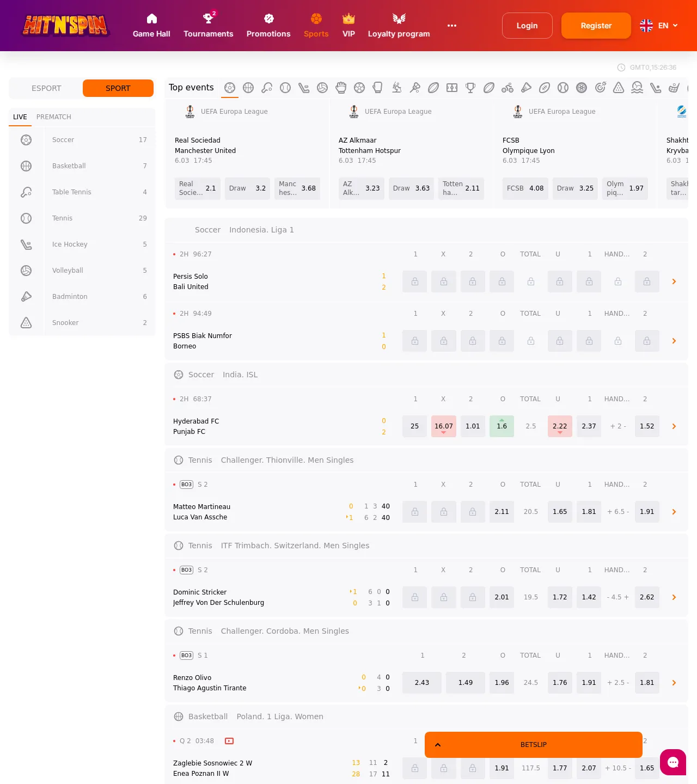Show PREMATCH events tab
The image size is (697, 784).
click(x=54, y=117)
